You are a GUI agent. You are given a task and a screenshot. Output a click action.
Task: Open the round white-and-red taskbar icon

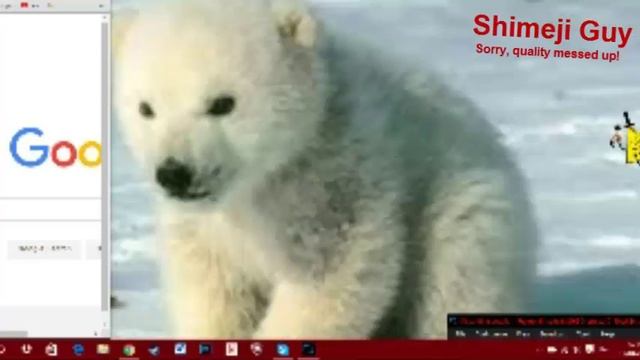(257, 349)
